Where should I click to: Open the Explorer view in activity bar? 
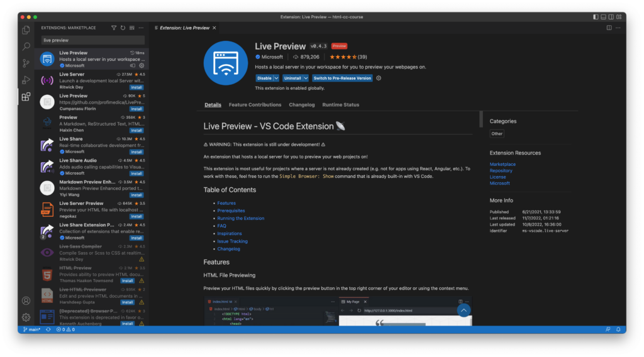[26, 30]
